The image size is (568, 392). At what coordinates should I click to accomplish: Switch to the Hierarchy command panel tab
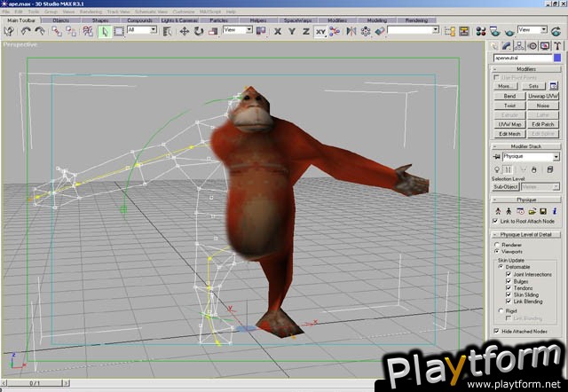[519, 46]
